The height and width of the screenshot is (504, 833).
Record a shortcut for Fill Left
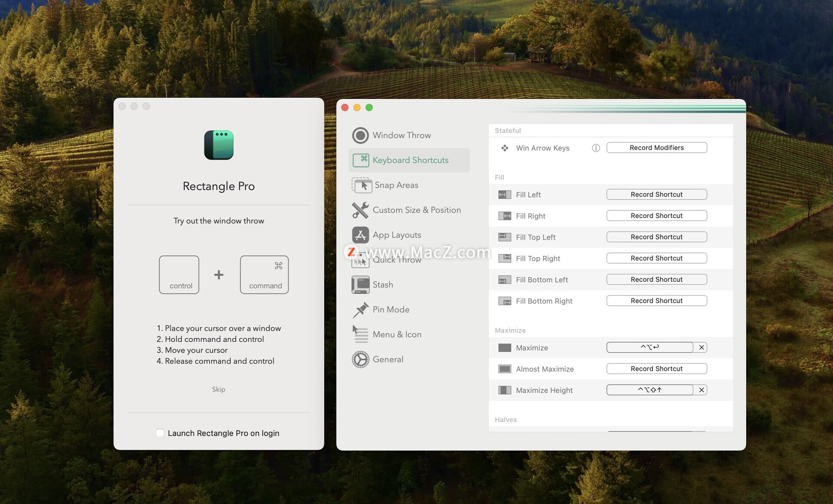click(656, 194)
